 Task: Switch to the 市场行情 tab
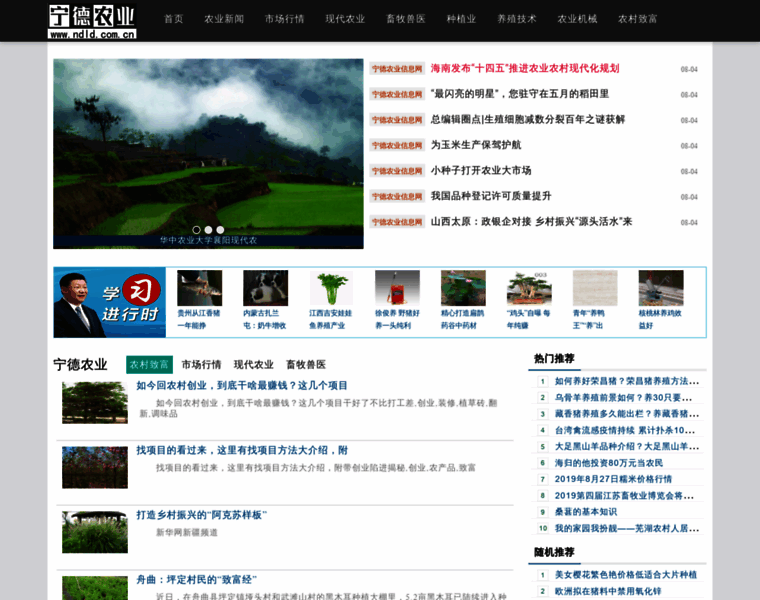pyautogui.click(x=201, y=364)
